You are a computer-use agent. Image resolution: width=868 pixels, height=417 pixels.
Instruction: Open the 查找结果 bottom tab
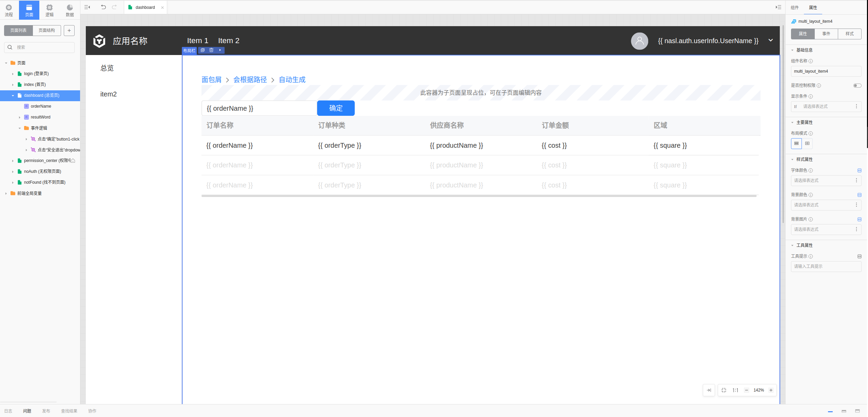click(69, 411)
